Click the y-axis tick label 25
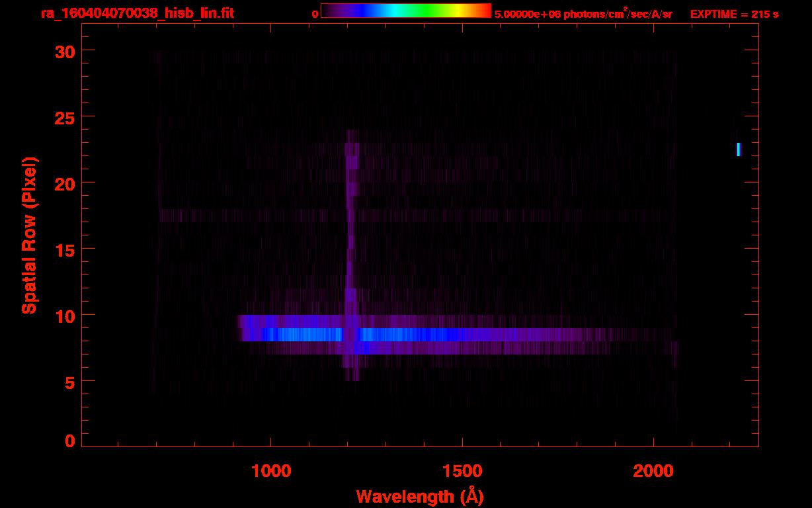The height and width of the screenshot is (508, 812). click(x=65, y=117)
